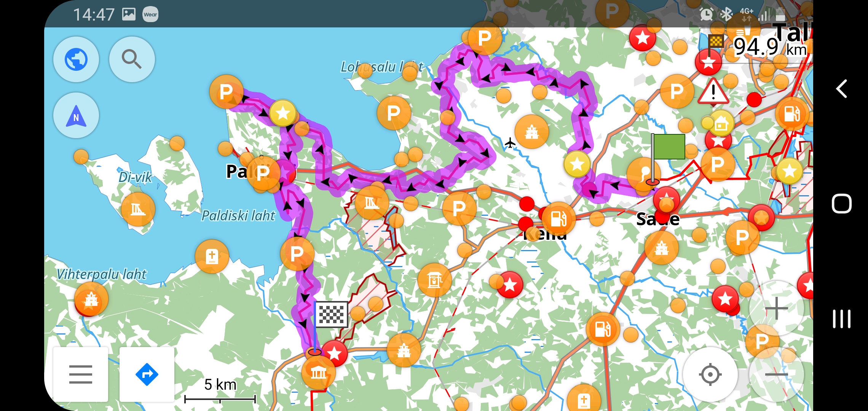Tap the airport plane icon
This screenshot has width=868, height=411.
(510, 143)
